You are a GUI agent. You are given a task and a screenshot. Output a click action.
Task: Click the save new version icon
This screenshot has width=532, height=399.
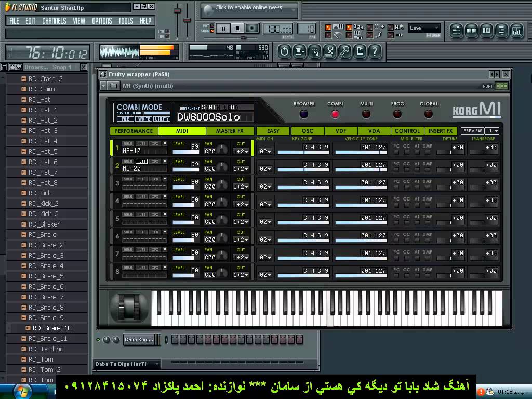pos(300,52)
